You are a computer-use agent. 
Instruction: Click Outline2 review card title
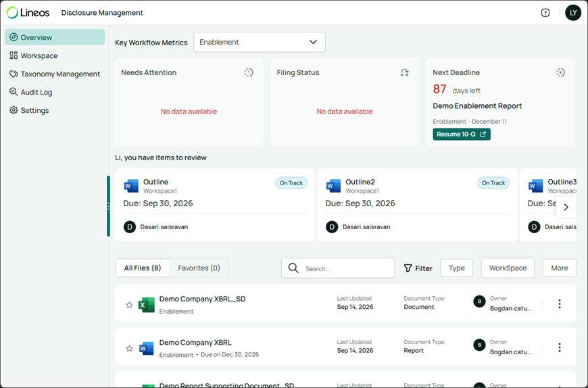[360, 182]
